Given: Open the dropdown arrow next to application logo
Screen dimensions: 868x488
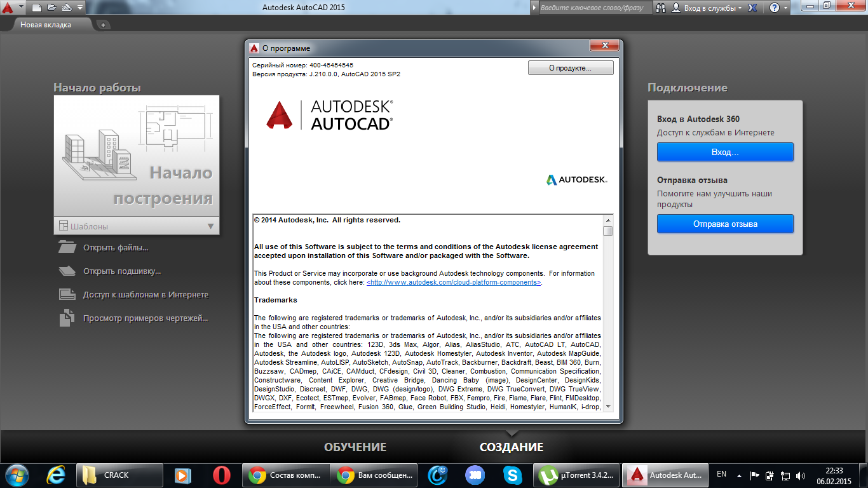Looking at the screenshot, I should [21, 8].
